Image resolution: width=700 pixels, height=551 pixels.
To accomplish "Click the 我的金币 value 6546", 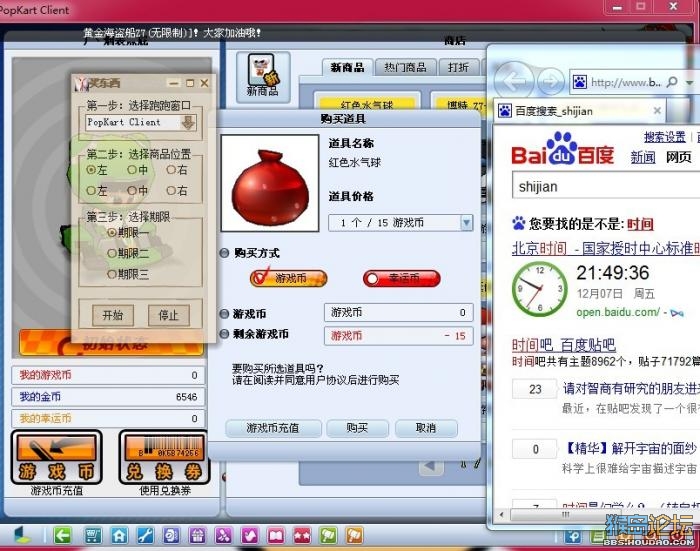I will click(x=186, y=397).
